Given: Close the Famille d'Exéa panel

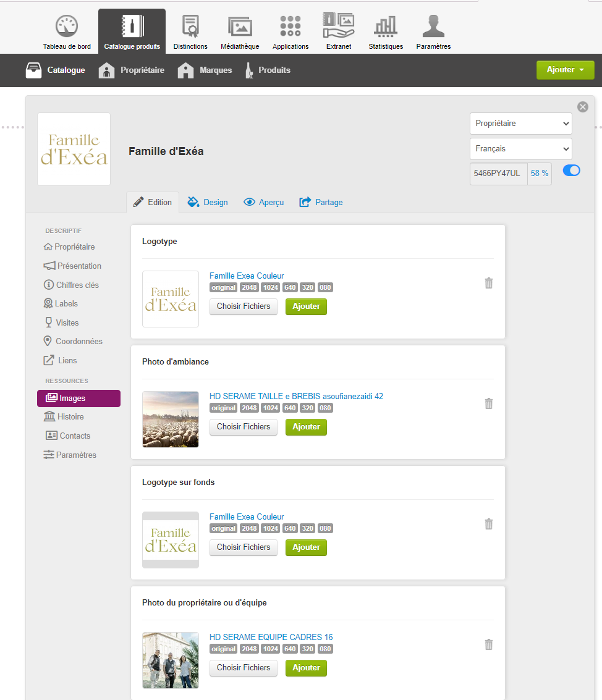Looking at the screenshot, I should (582, 107).
